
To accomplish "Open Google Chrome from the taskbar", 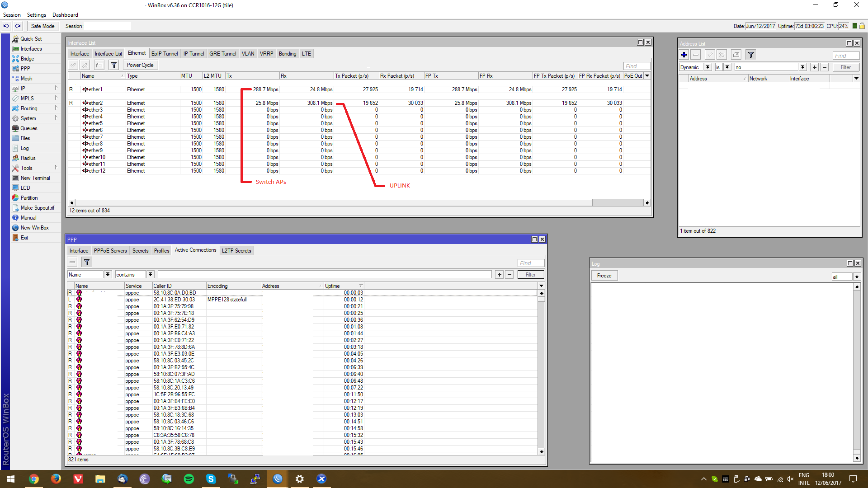I will (34, 479).
